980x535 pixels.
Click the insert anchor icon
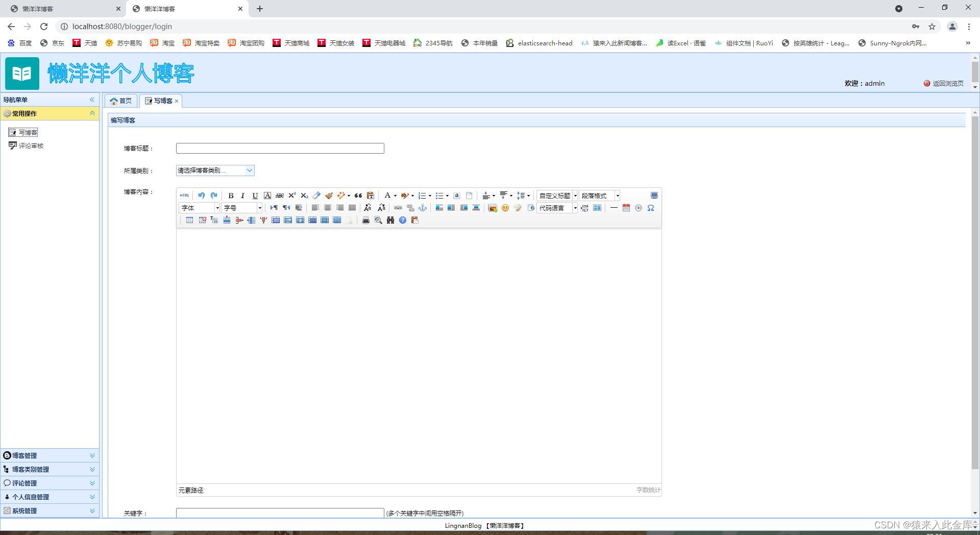click(x=423, y=208)
